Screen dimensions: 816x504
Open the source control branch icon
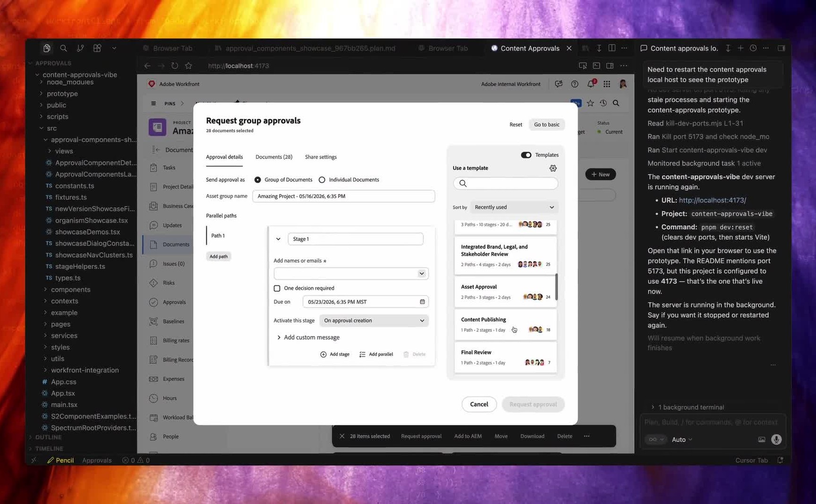click(80, 48)
